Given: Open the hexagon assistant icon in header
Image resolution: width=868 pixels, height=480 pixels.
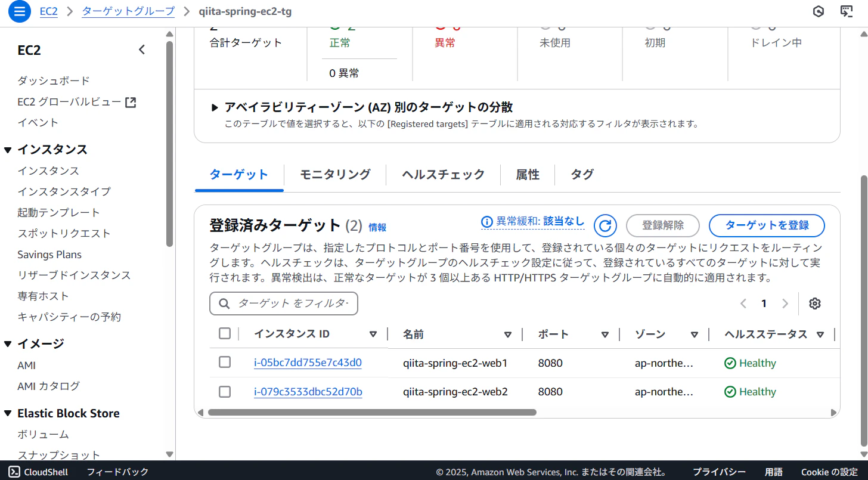Looking at the screenshot, I should point(819,11).
